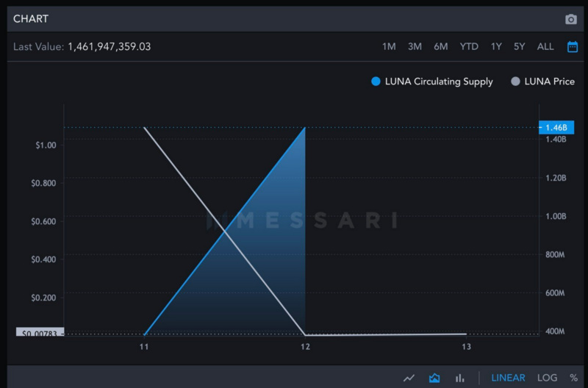The width and height of the screenshot is (588, 388).
Task: Select the area chart view
Action: click(x=434, y=378)
